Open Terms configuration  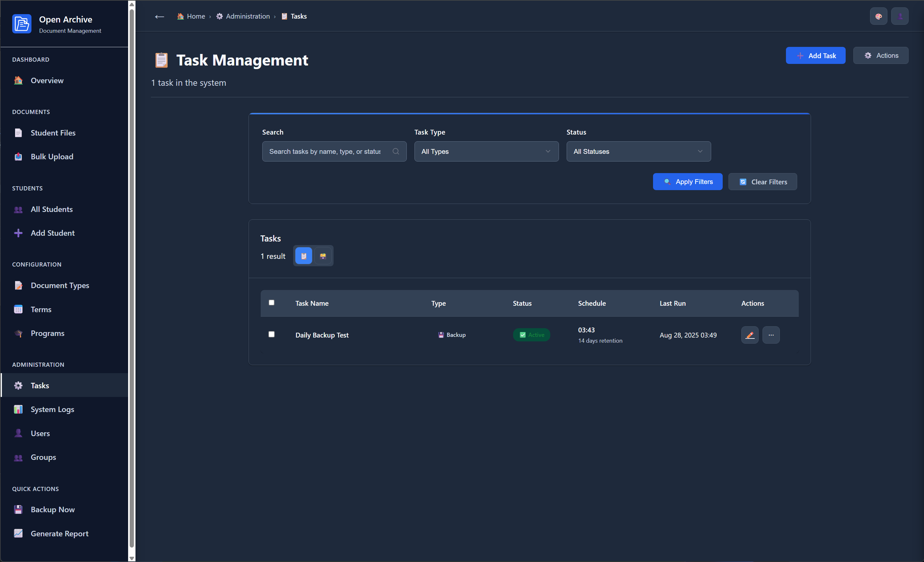point(65,310)
